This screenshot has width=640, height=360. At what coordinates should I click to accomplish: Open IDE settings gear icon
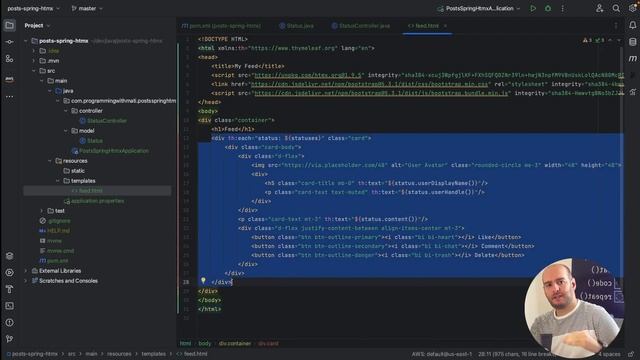click(633, 8)
